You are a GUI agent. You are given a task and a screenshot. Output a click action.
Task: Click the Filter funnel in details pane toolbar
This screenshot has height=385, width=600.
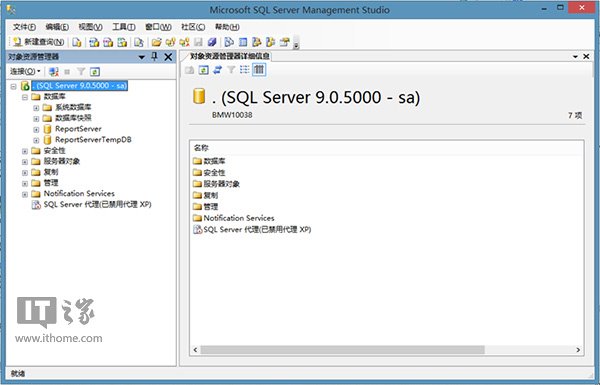[231, 70]
